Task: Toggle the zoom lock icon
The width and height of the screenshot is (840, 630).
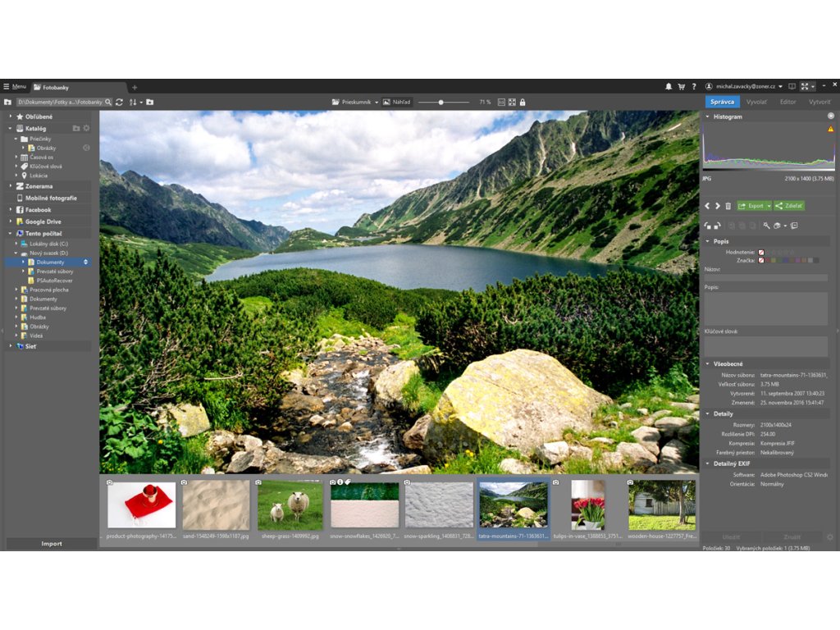Action: pyautogui.click(x=523, y=103)
